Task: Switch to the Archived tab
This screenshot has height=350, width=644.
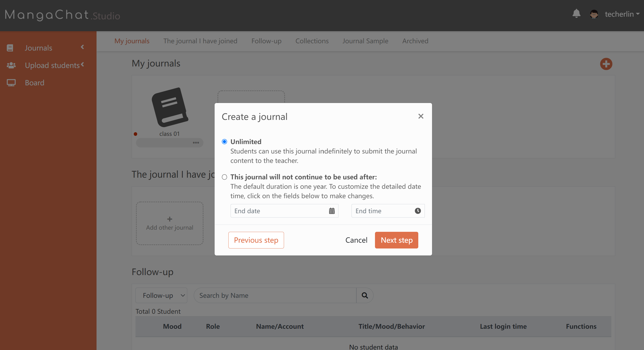Action: coord(415,41)
